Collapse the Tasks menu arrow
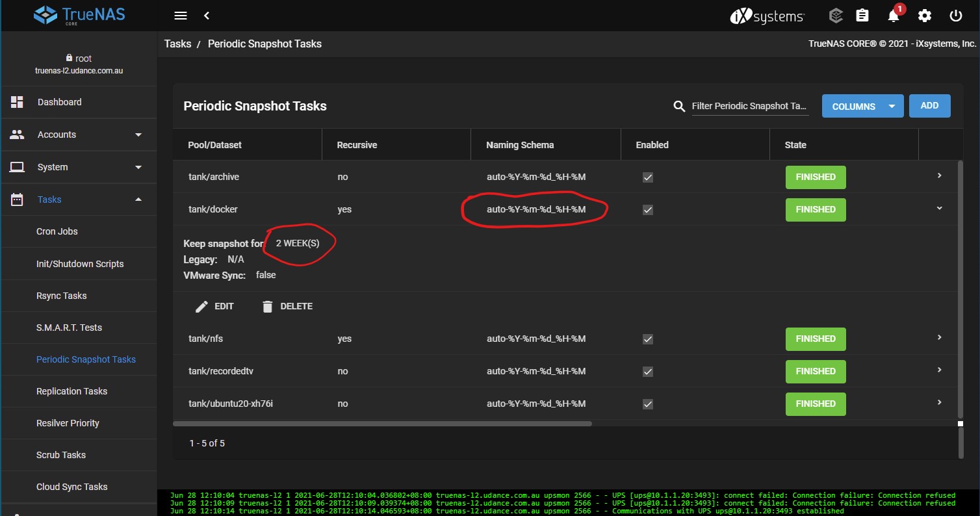This screenshot has width=980, height=516. point(138,200)
